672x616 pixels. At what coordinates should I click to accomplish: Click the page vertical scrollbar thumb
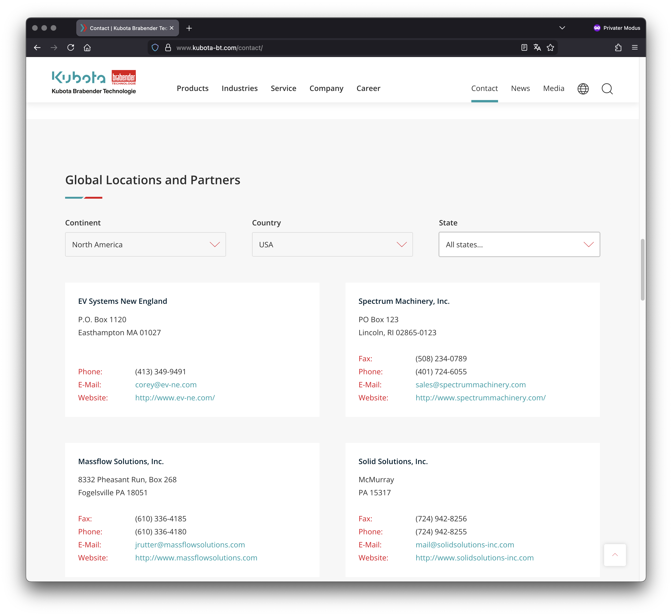point(642,269)
